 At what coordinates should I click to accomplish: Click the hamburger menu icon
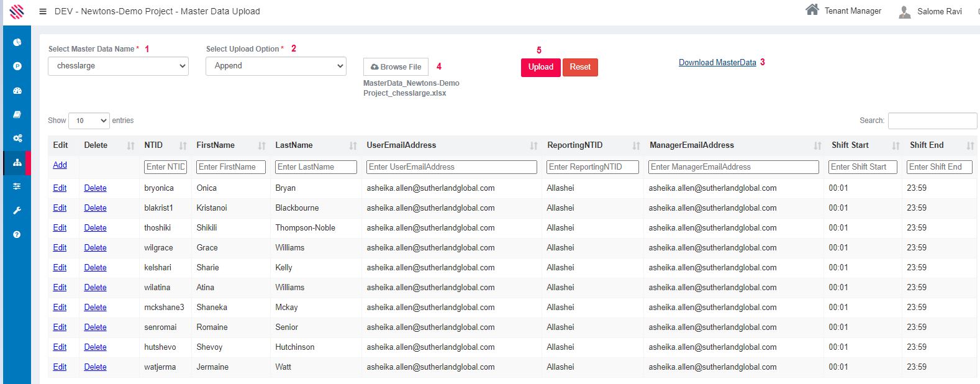[x=43, y=11]
